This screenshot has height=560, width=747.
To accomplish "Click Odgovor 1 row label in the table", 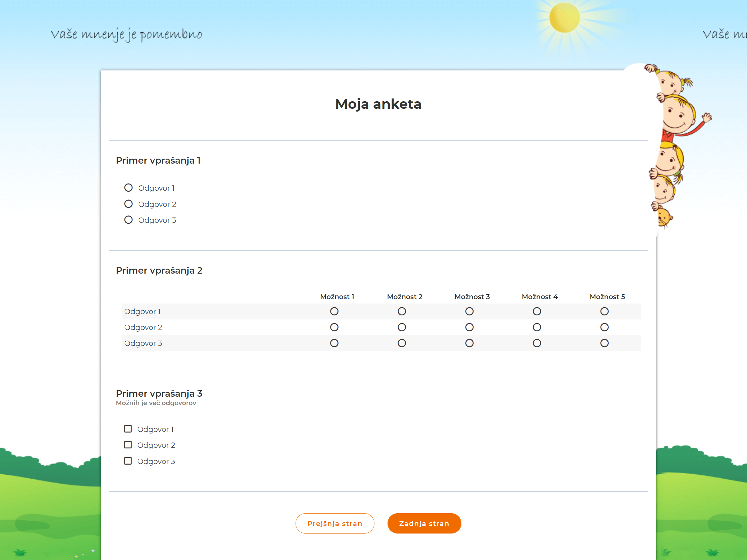I will [142, 311].
